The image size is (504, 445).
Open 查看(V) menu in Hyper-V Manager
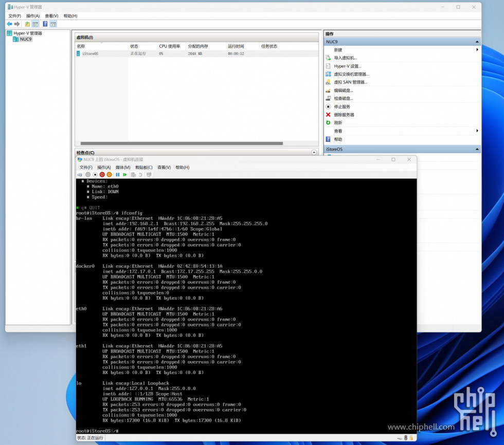click(51, 16)
